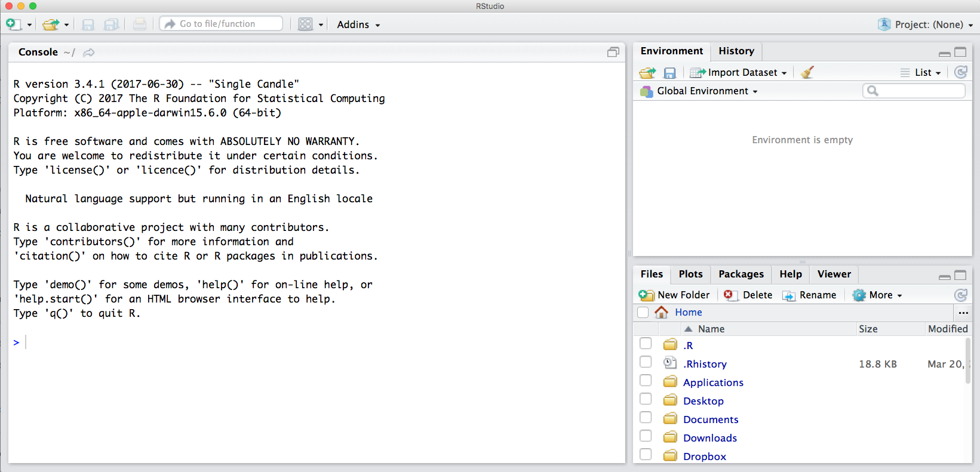The height and width of the screenshot is (472, 980).
Task: Minimize the Files pane
Action: click(x=945, y=276)
